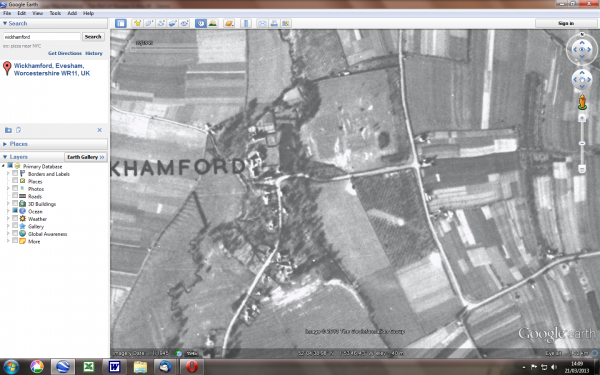Toggle the historical imagery clock button
Screen dimensions: 600x375
(x=201, y=23)
